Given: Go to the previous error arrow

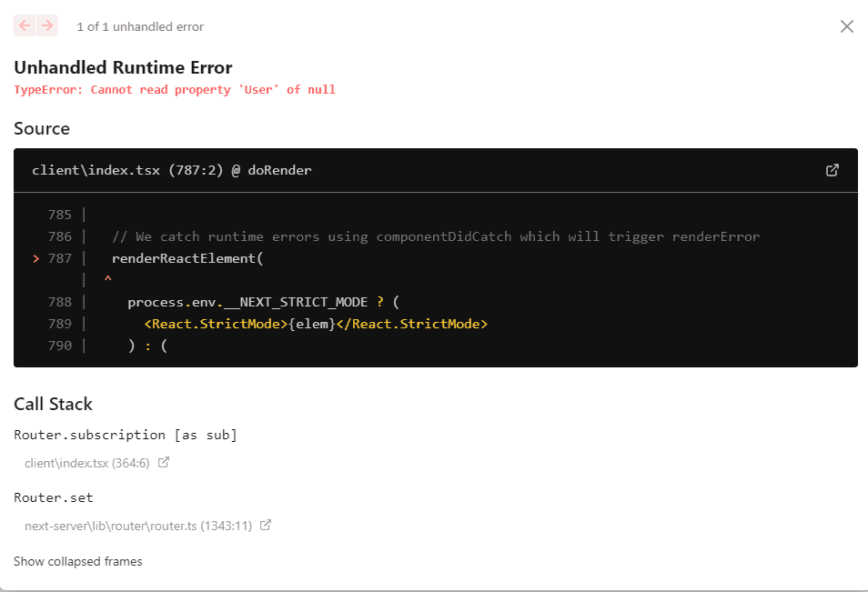Looking at the screenshot, I should click(x=25, y=25).
